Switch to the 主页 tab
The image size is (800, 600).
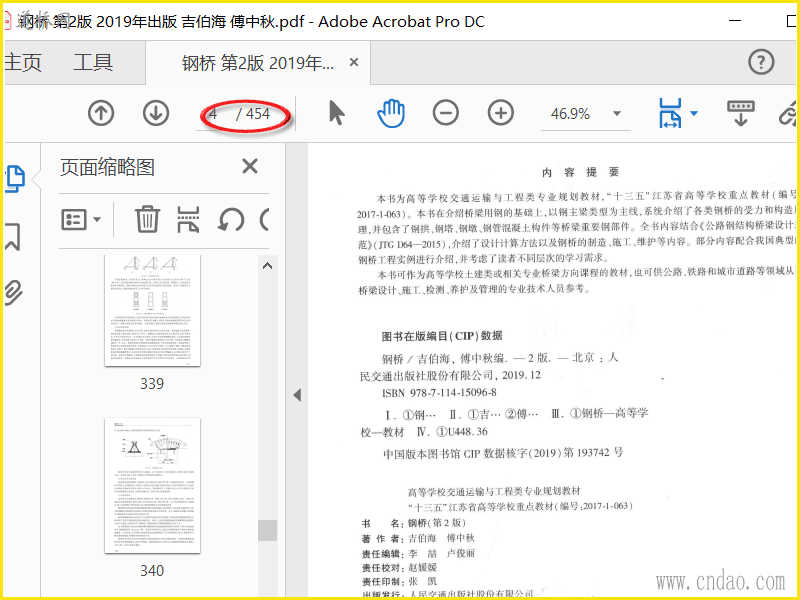click(x=22, y=62)
